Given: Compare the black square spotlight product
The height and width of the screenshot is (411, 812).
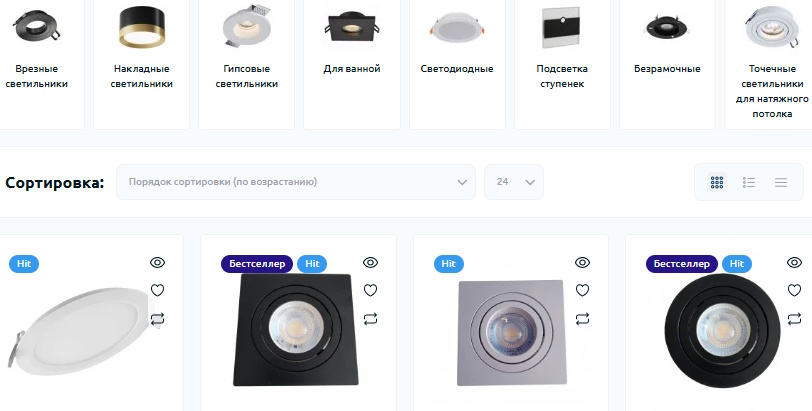Looking at the screenshot, I should 370,318.
